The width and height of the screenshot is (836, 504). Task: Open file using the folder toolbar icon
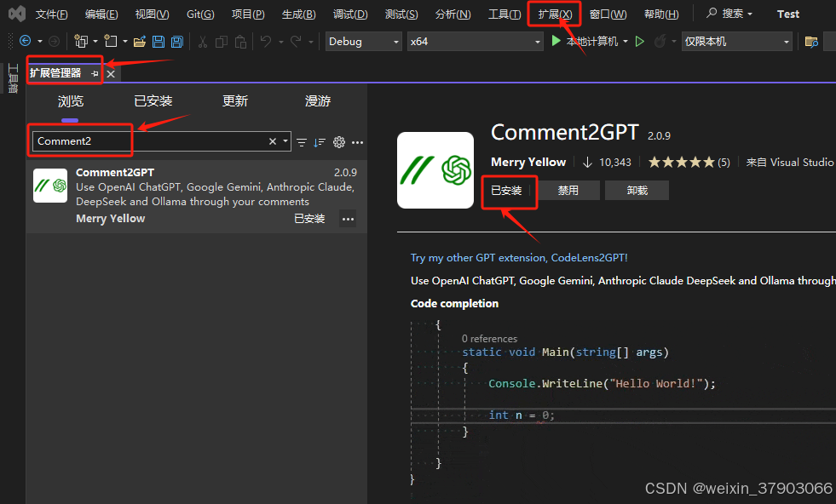140,41
